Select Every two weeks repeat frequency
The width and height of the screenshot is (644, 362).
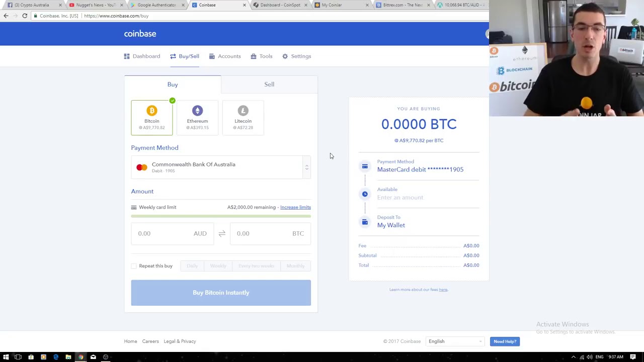tap(257, 266)
